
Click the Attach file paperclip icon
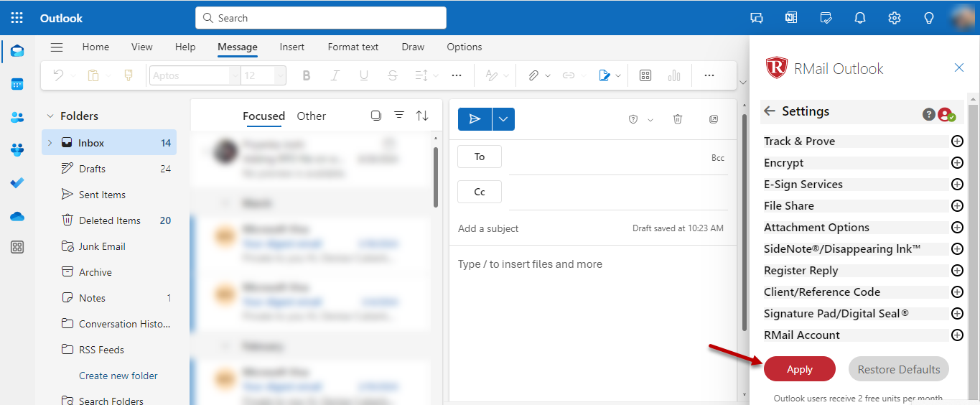(533, 75)
